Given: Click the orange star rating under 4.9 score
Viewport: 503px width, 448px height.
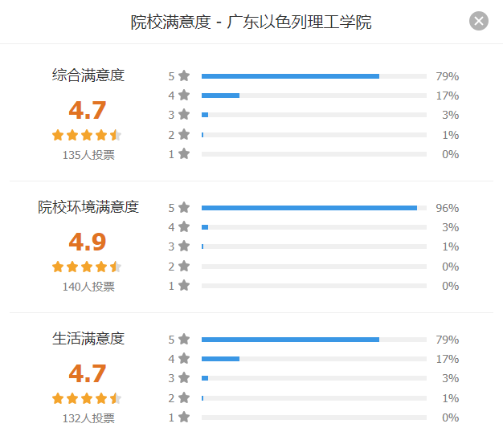Looking at the screenshot, I should [x=87, y=267].
